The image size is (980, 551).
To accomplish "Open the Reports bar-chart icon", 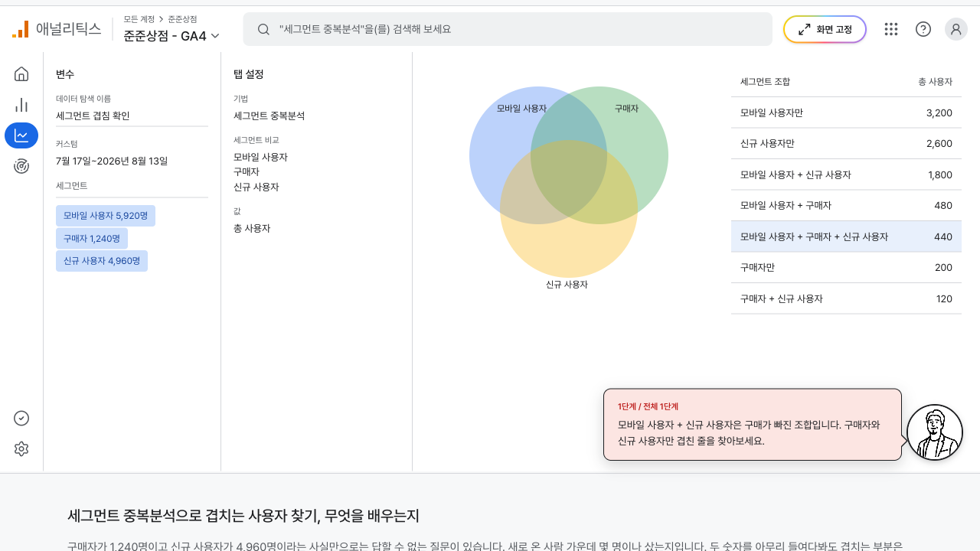I will [x=21, y=105].
